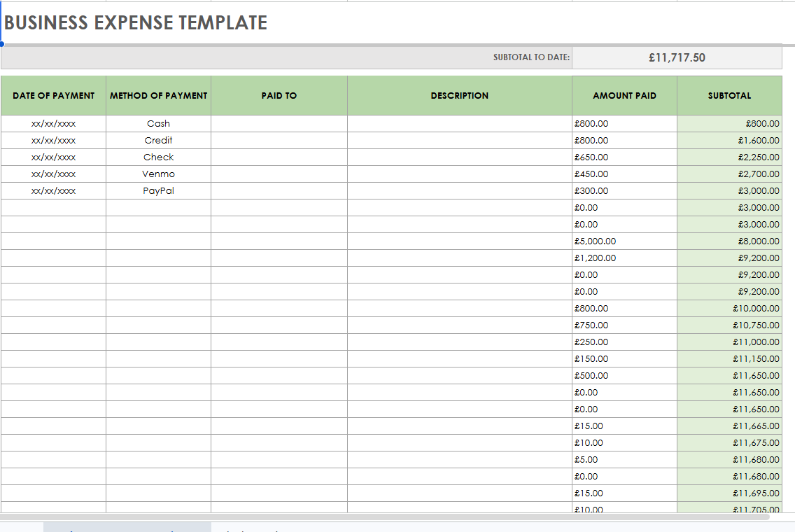The height and width of the screenshot is (532, 795).
Task: Click the xx/xx/xxxx date in the Credit row
Action: (53, 140)
